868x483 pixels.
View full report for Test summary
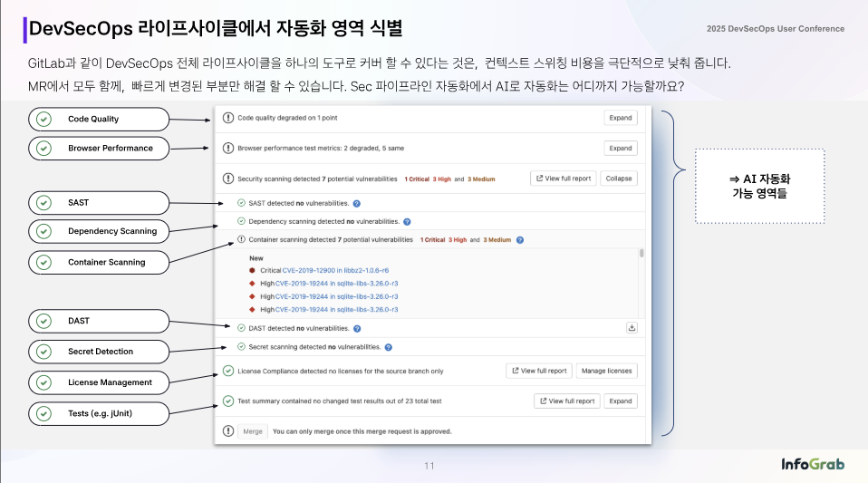pyautogui.click(x=567, y=401)
